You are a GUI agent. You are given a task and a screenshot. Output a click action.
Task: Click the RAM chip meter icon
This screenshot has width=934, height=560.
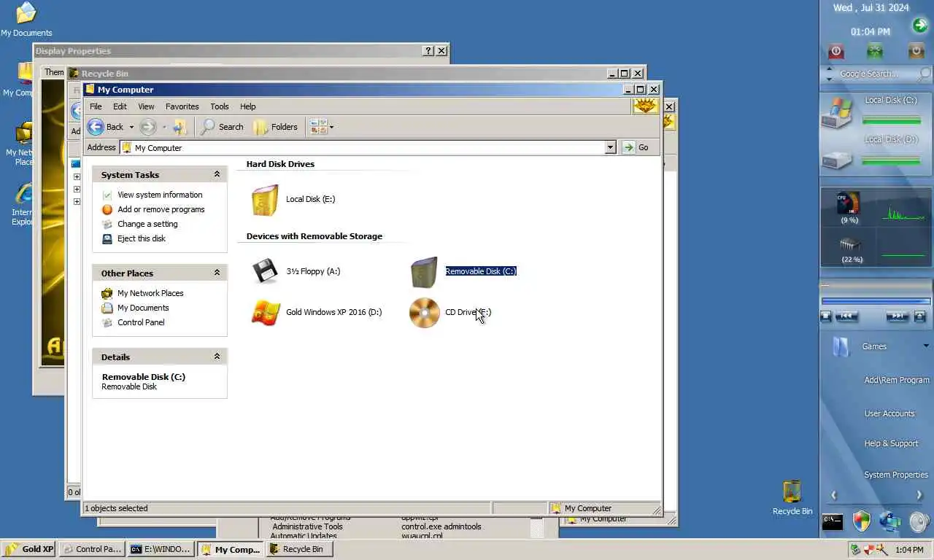(850, 244)
